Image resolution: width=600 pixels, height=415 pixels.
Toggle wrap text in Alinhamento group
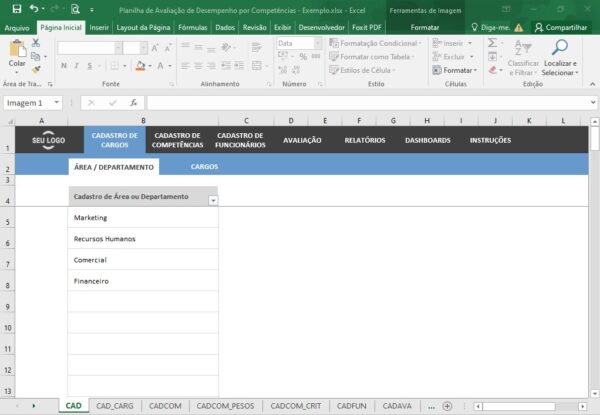tap(256, 47)
